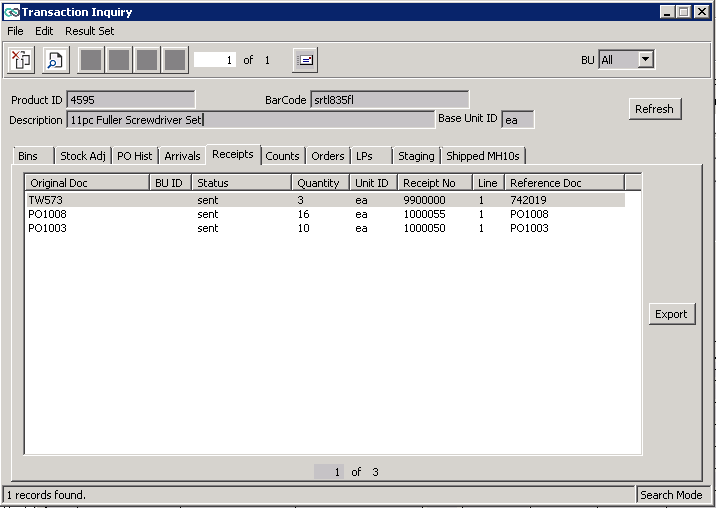Click the search document magnifier icon

pos(55,60)
